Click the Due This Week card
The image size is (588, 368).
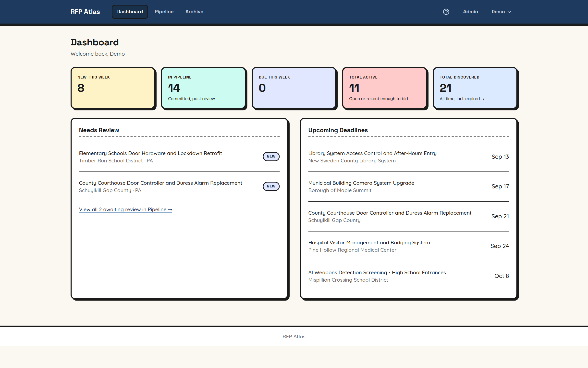click(294, 88)
